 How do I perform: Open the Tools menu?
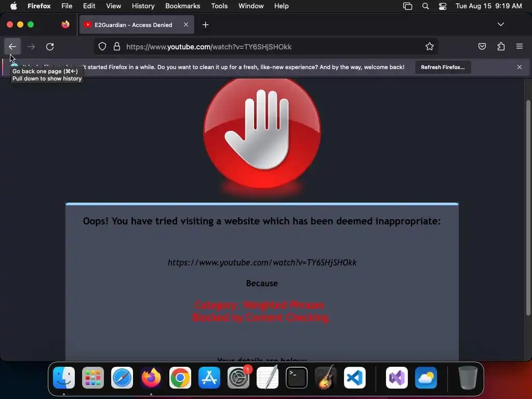[x=219, y=6]
